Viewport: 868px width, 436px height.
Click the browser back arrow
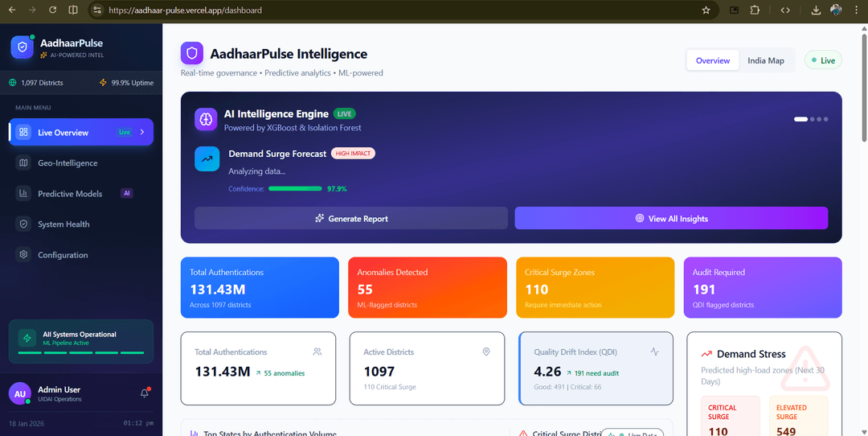coord(12,10)
